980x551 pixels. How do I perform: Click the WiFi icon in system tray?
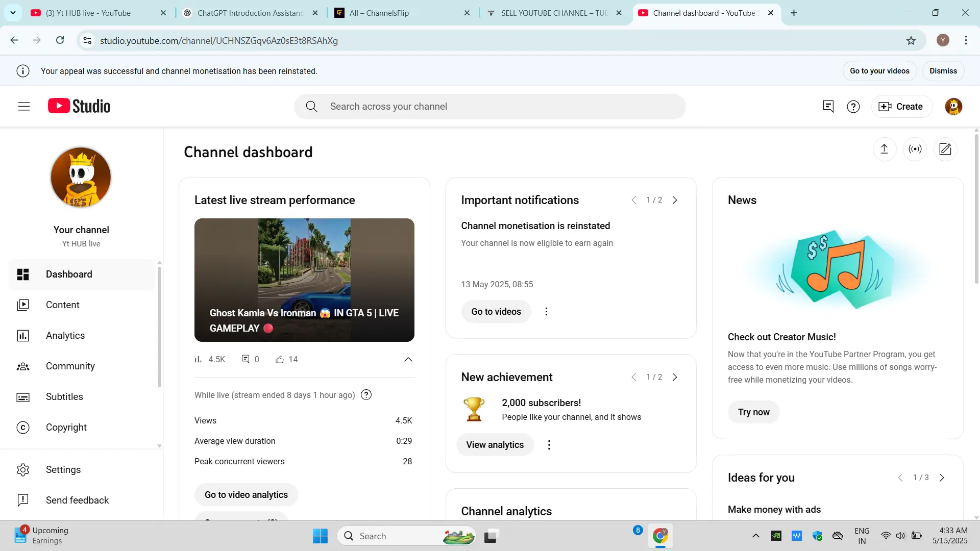click(886, 536)
